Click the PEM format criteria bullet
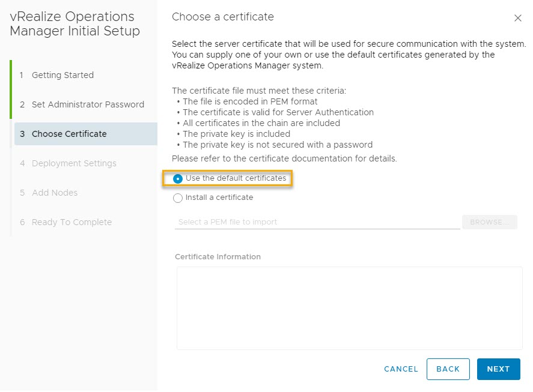The width and height of the screenshot is (533, 392). click(250, 101)
